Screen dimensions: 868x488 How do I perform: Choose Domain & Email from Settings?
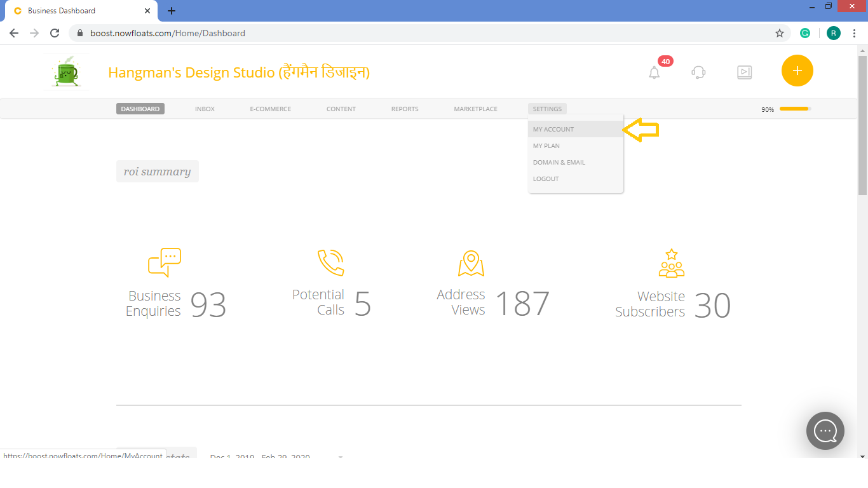(x=576, y=162)
